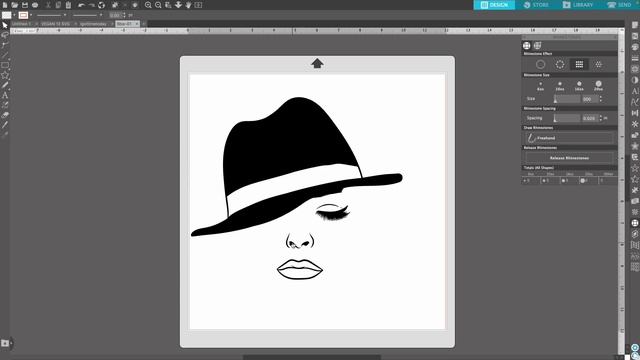Viewport: 640px width, 360px height.
Task: Click the fill color swatch
Action: point(7,16)
